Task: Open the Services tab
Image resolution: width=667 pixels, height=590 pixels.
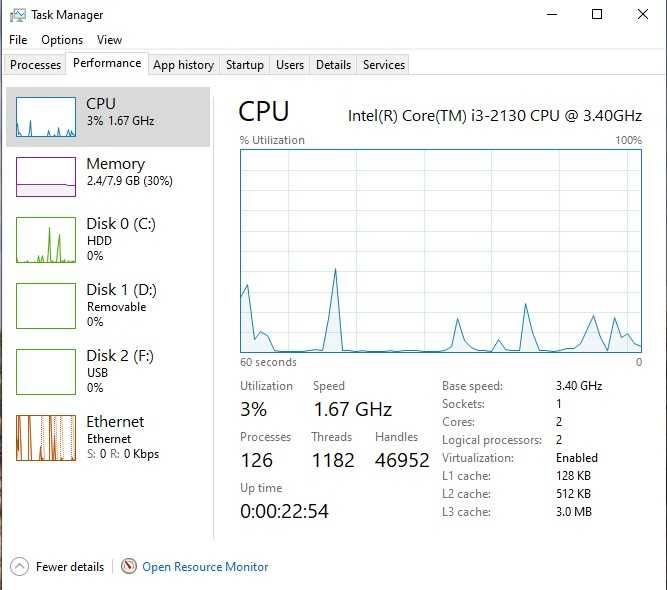Action: pos(384,65)
